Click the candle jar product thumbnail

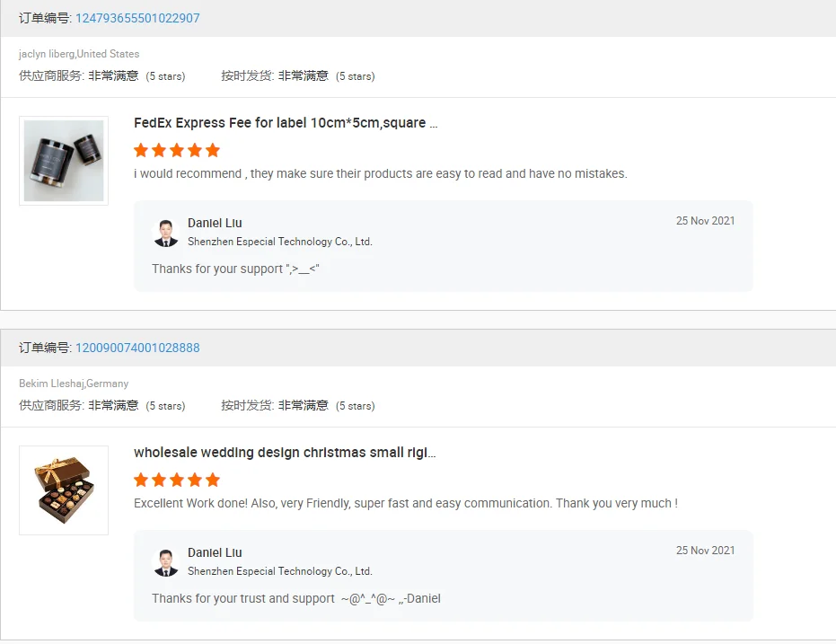pyautogui.click(x=64, y=161)
